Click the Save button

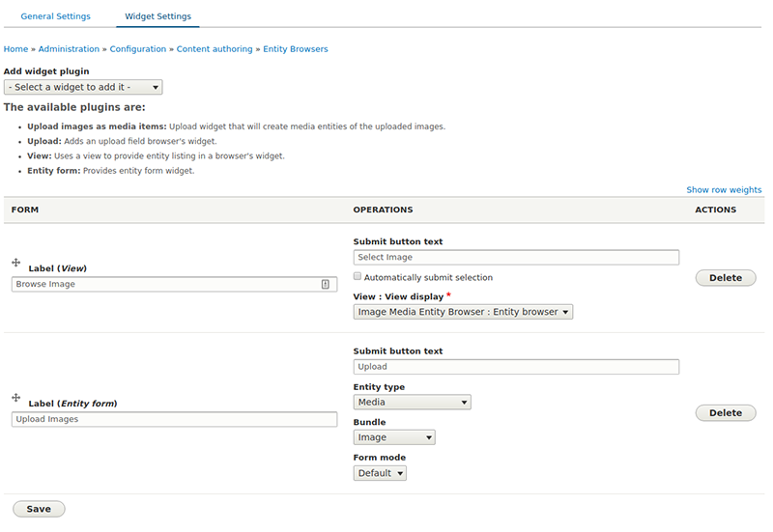pyautogui.click(x=39, y=509)
